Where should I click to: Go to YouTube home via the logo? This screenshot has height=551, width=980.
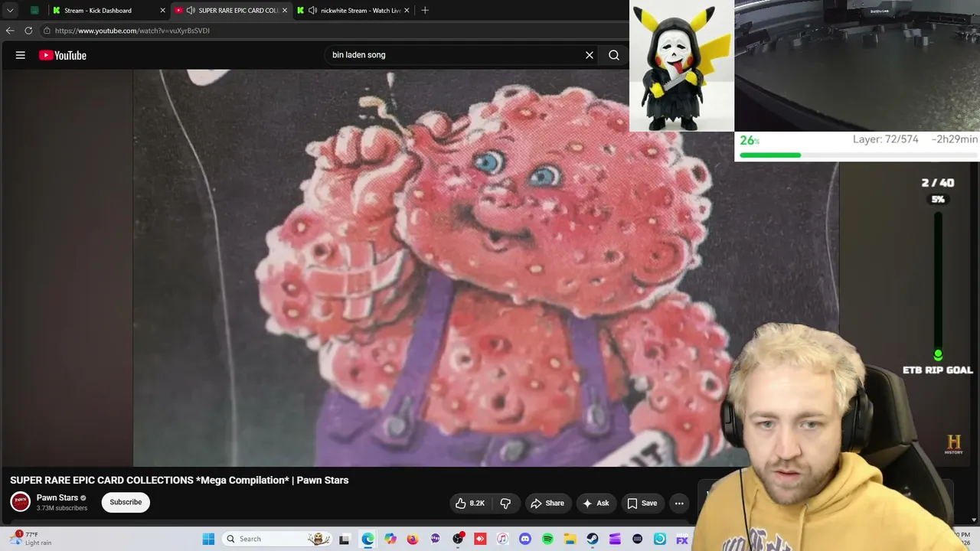pyautogui.click(x=63, y=55)
